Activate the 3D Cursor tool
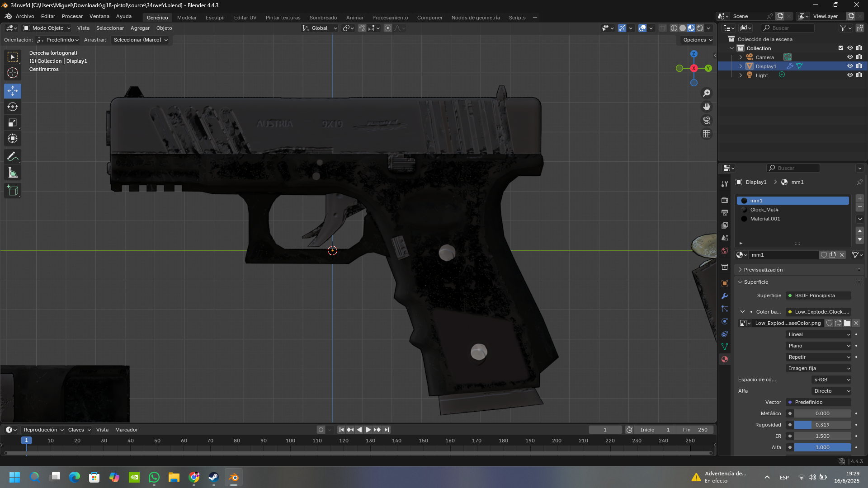This screenshot has width=868, height=488. (13, 73)
